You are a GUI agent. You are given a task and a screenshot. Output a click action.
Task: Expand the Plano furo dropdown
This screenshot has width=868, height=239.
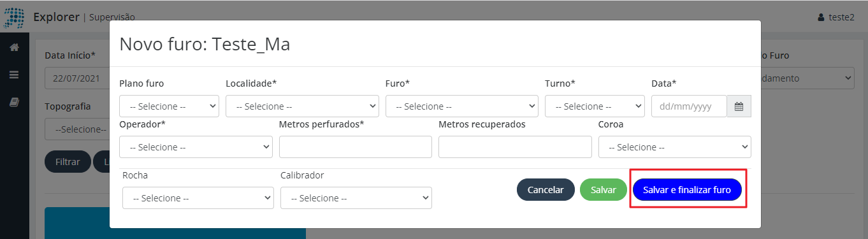coord(169,106)
